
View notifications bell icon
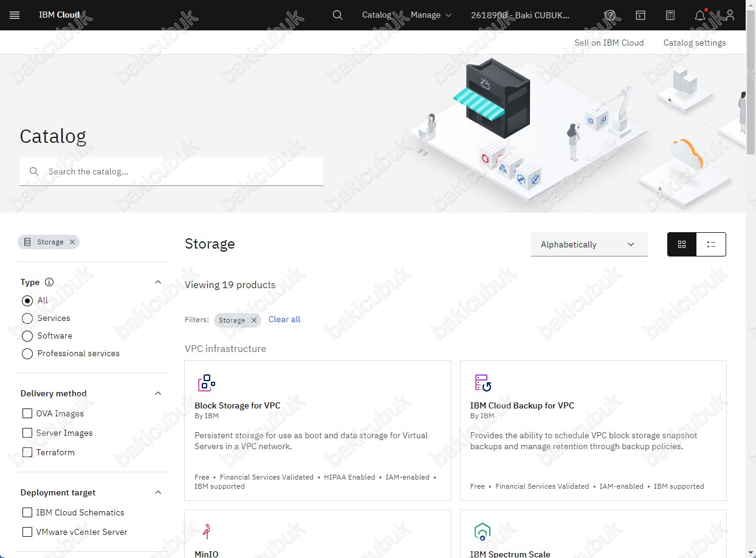tap(700, 15)
